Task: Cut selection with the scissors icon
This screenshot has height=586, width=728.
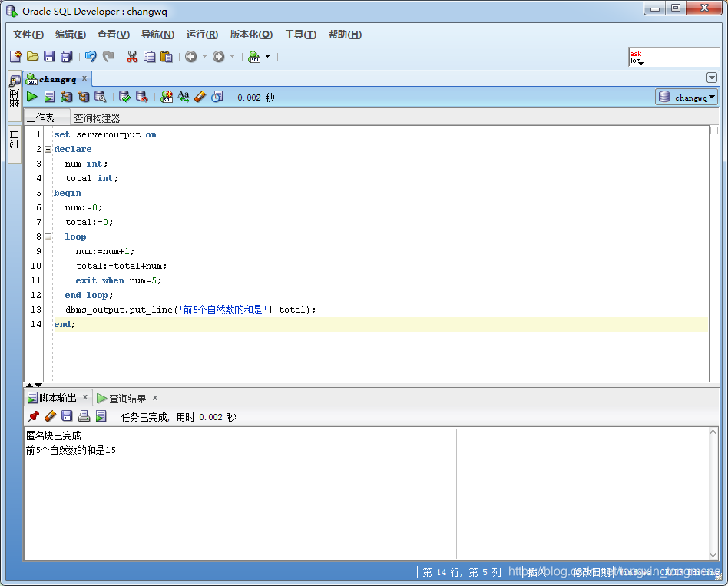Action: tap(132, 57)
